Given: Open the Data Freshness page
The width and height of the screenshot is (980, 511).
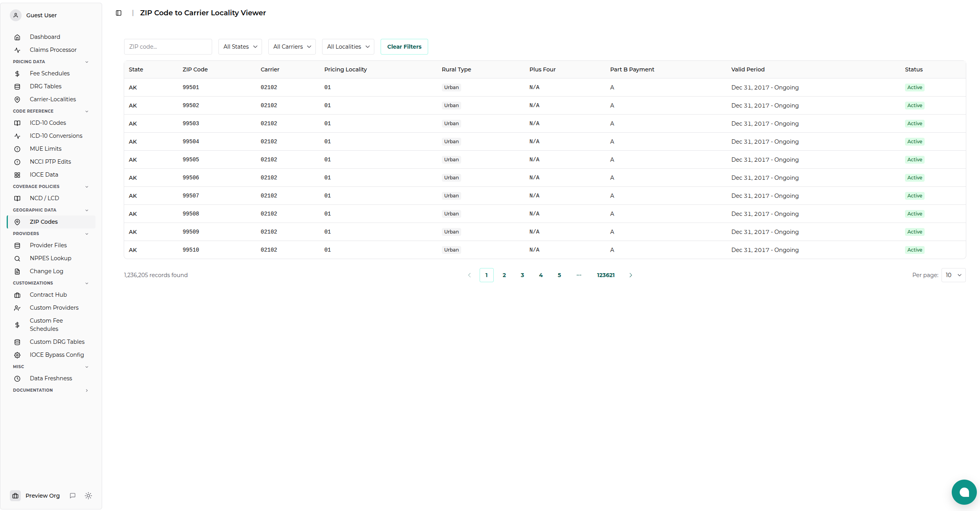Looking at the screenshot, I should coord(51,378).
